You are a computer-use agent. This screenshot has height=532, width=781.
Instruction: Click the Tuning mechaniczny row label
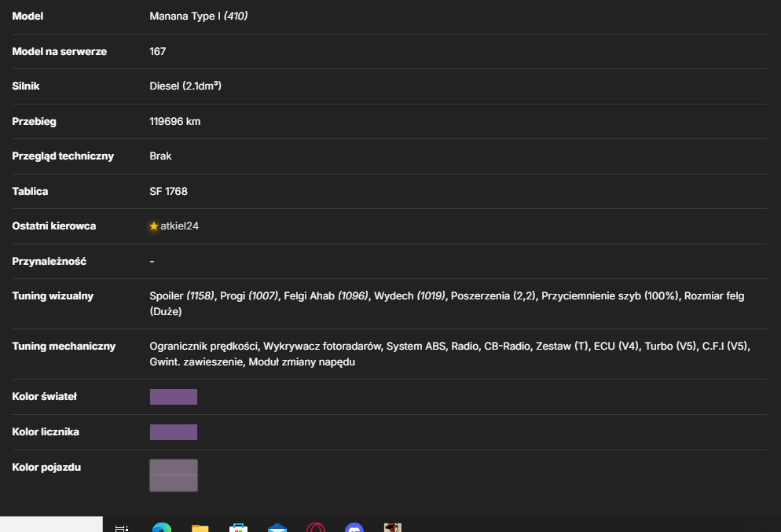pos(64,347)
